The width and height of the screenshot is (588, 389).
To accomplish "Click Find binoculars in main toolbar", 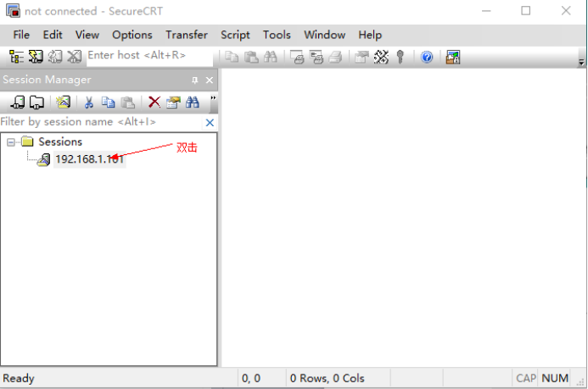I will coord(271,57).
